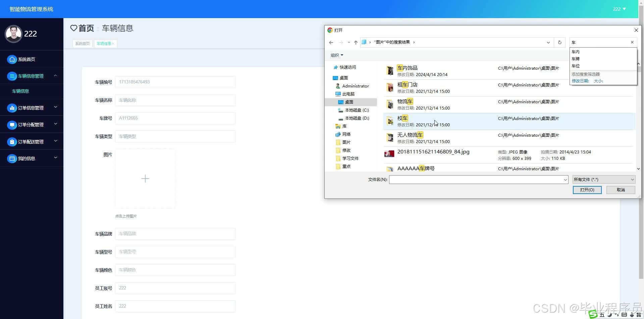Click the plus icon to upload picture
Image resolution: width=644 pixels, height=319 pixels.
[x=145, y=179]
